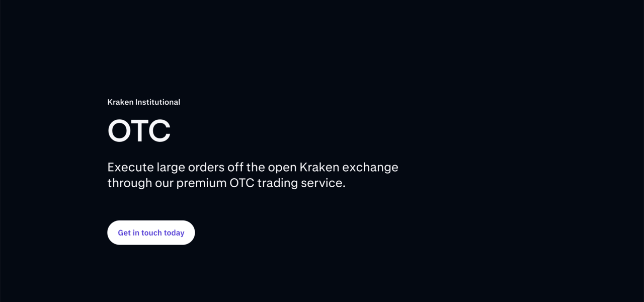Click OTC within the description's second line
The image size is (644, 302).
click(x=242, y=183)
